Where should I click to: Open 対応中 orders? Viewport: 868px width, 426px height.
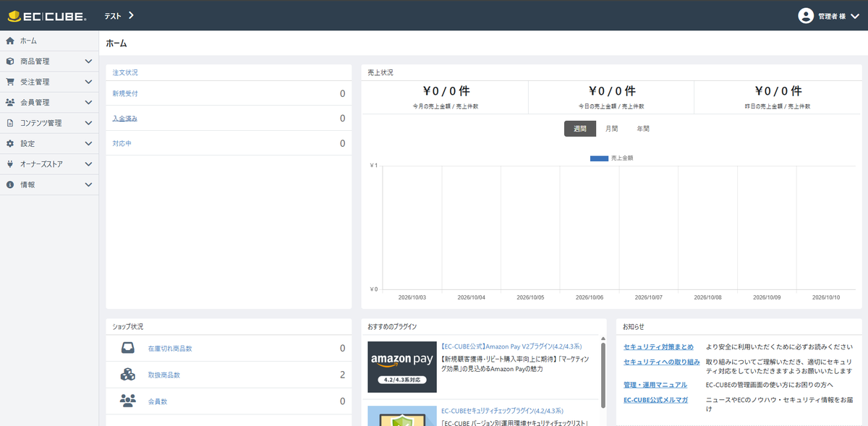[122, 143]
